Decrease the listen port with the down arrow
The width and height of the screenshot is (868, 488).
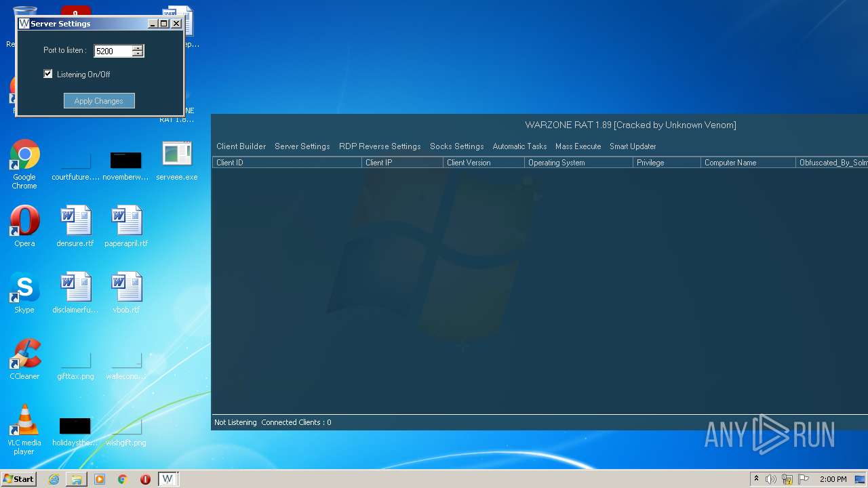point(138,54)
